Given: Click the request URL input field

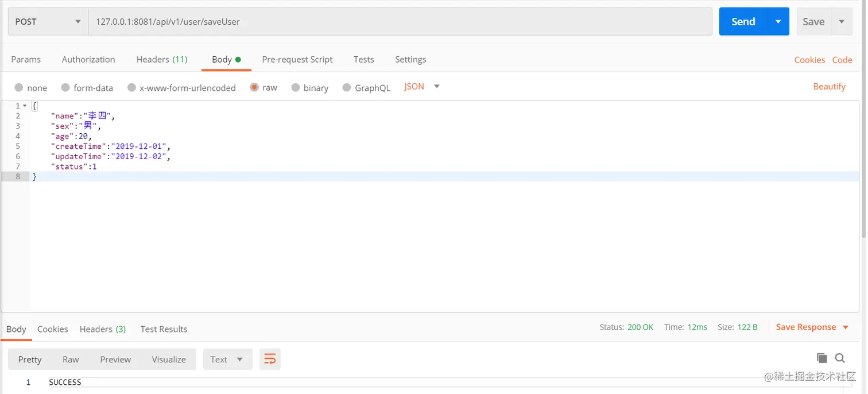Looking at the screenshot, I should 400,21.
